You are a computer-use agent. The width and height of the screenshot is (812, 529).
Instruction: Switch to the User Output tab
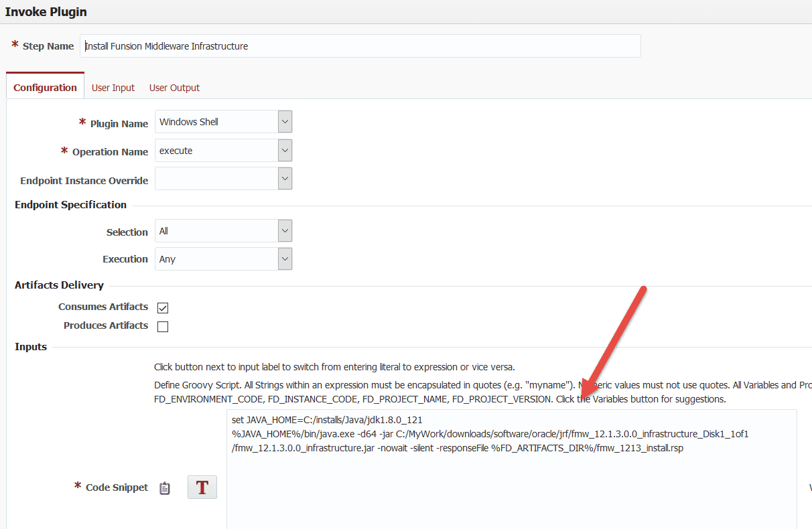pos(174,88)
